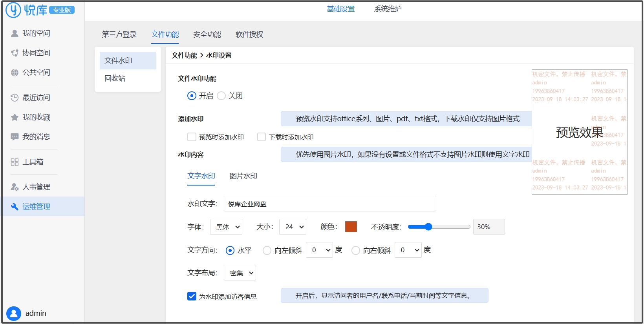Open 最近访问 clock icon
Screen dimensions: 644x324
click(x=15, y=98)
